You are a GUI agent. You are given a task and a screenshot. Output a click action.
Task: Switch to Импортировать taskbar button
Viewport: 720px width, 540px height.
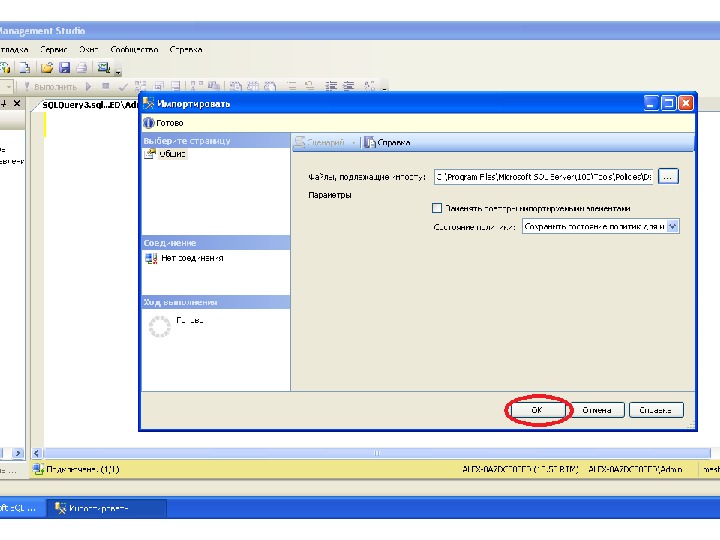click(107, 508)
